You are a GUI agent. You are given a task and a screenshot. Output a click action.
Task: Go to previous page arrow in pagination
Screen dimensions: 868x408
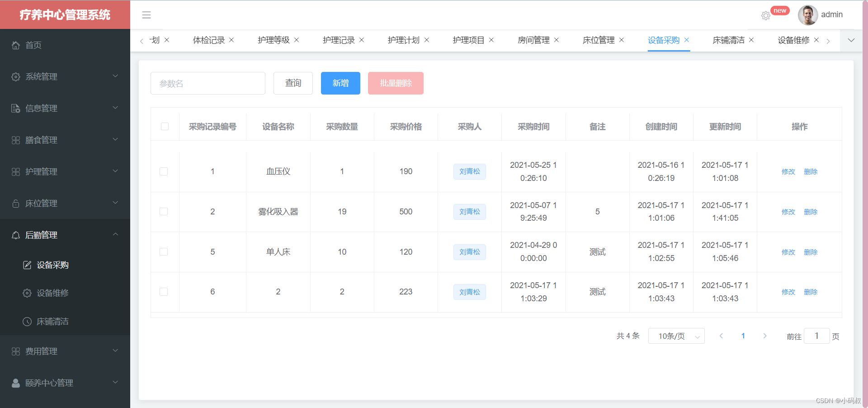tap(721, 336)
